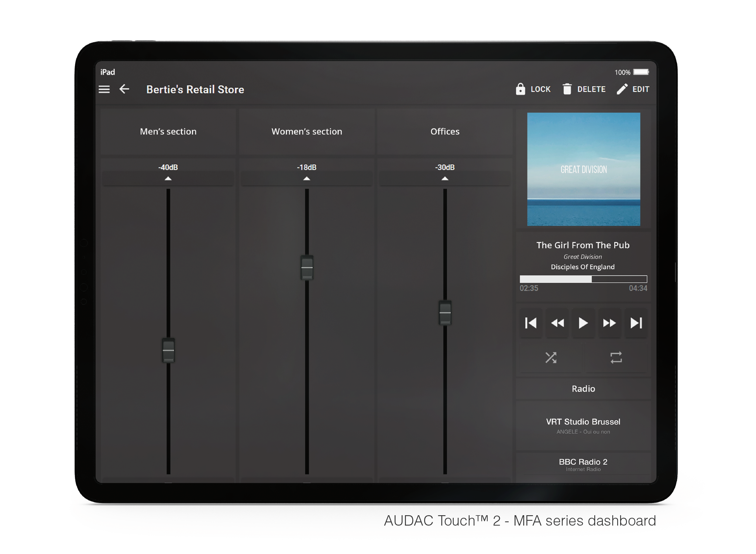The height and width of the screenshot is (554, 756).
Task: Click the Women's section fader knob
Action: click(x=307, y=267)
